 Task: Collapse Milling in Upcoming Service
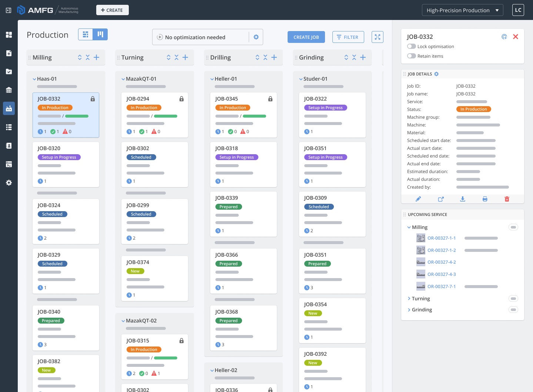409,227
